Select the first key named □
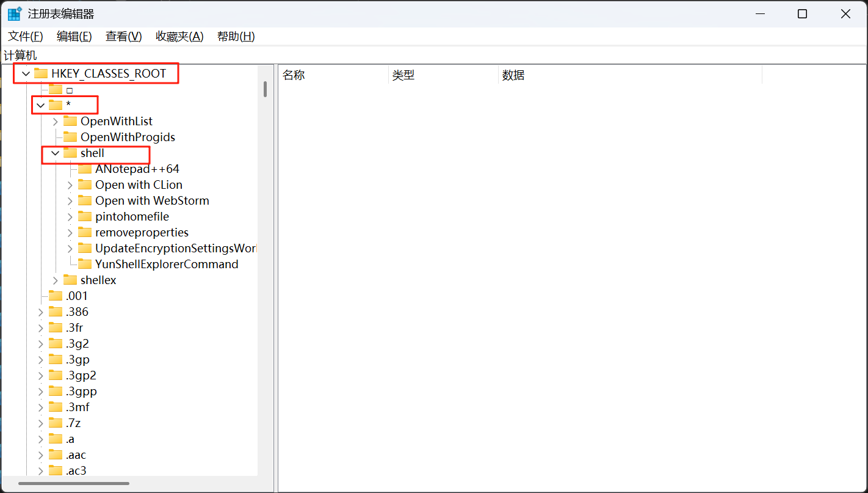 click(x=70, y=90)
